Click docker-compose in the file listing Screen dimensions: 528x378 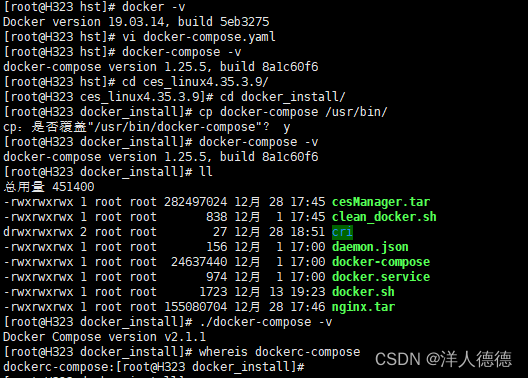(381, 262)
